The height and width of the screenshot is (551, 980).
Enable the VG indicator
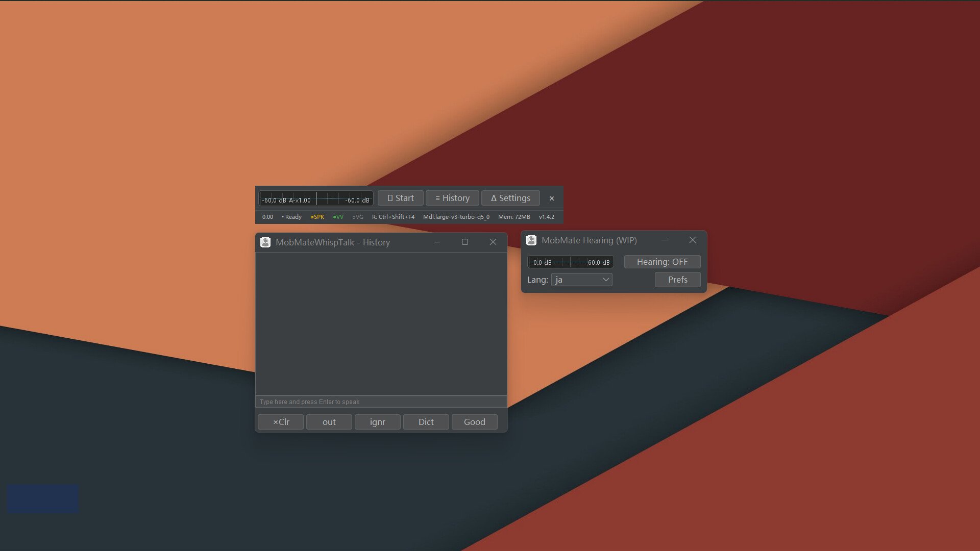click(357, 216)
